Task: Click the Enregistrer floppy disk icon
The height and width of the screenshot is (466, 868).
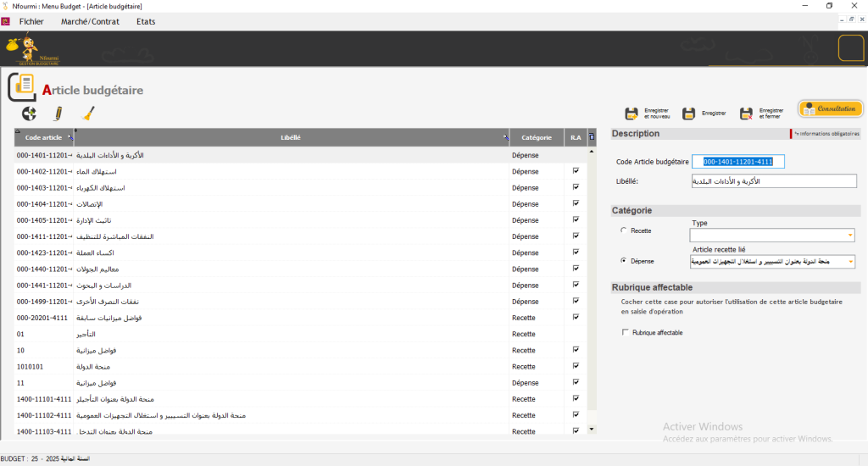Action: [x=689, y=114]
